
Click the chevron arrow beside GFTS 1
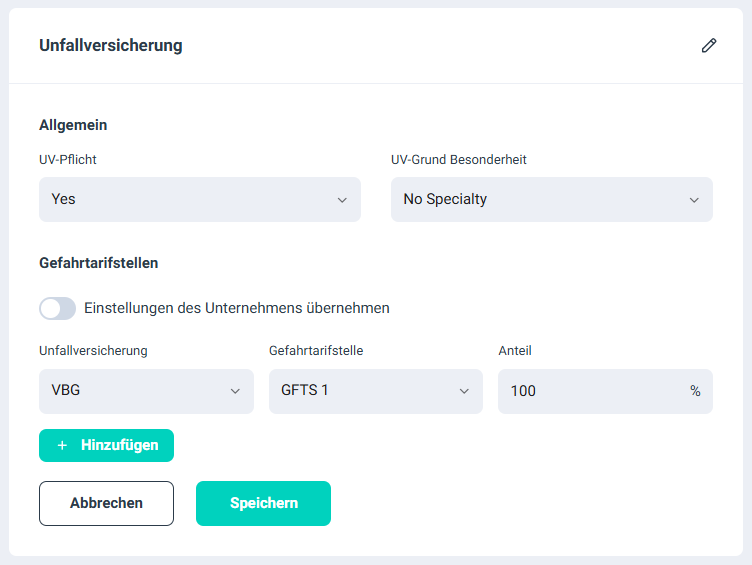464,391
